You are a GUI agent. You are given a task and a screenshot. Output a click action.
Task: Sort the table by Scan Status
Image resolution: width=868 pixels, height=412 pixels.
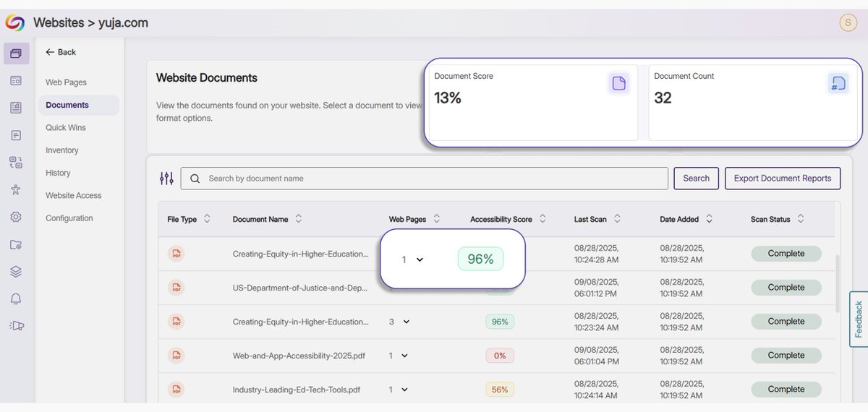coord(801,219)
